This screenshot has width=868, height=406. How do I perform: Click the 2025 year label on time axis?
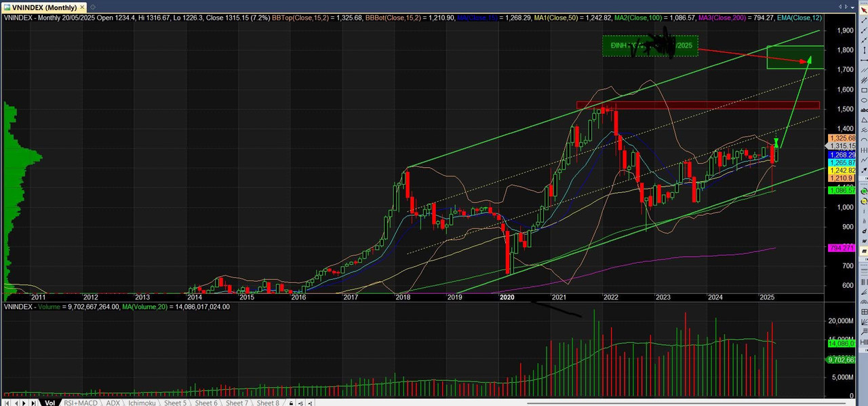(767, 297)
